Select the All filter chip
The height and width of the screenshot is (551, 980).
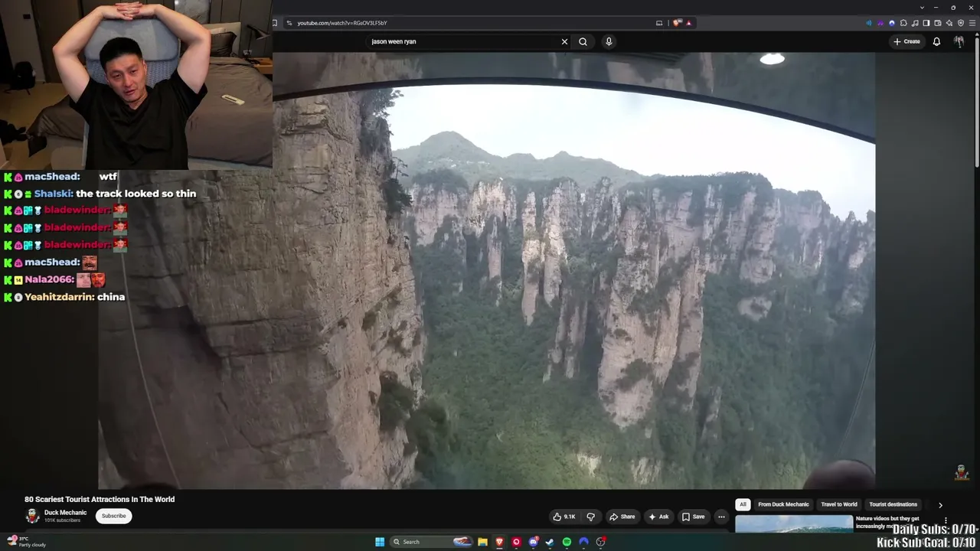743,504
